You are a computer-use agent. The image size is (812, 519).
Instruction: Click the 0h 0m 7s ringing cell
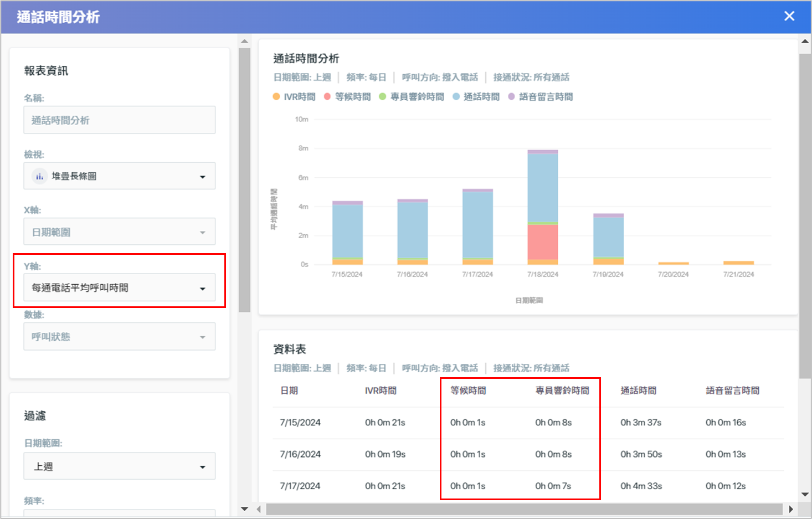point(553,486)
